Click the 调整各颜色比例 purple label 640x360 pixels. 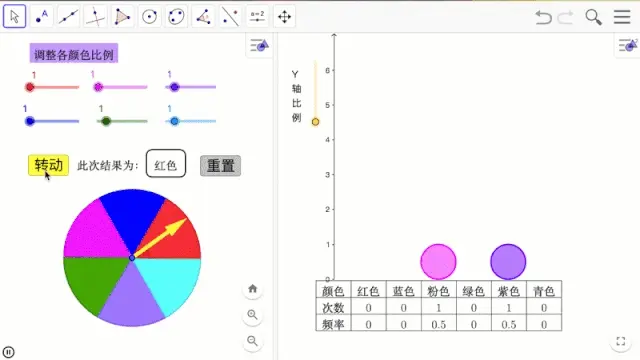(74, 53)
